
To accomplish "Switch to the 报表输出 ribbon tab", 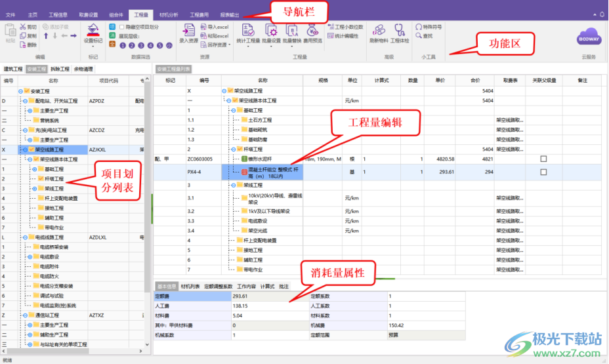I will tap(230, 14).
